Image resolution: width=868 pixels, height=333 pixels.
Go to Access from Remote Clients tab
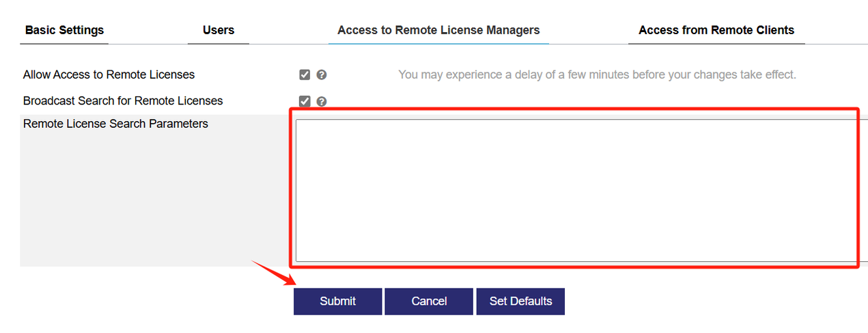(716, 30)
